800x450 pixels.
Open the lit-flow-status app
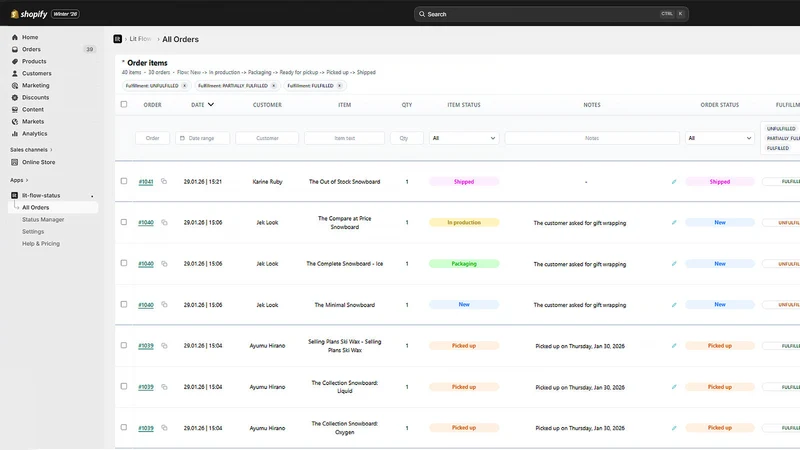pos(41,195)
